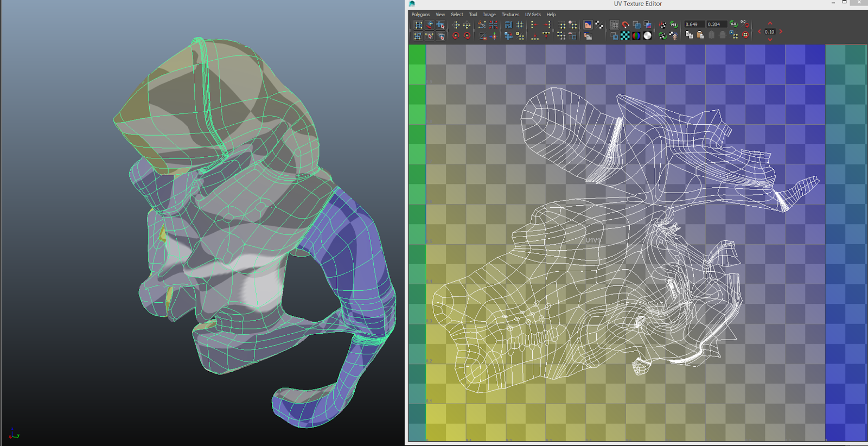Nudge UVs up with red arrow
868x446 pixels.
click(x=770, y=23)
